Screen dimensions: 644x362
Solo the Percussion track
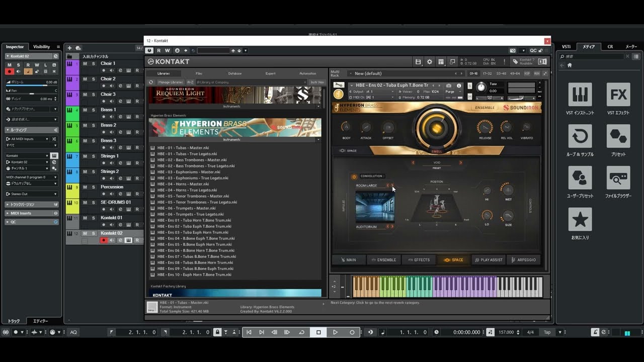[x=93, y=187]
